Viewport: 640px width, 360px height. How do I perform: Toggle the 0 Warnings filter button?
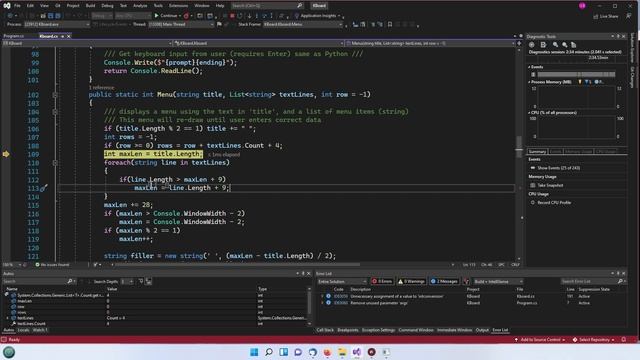click(411, 281)
